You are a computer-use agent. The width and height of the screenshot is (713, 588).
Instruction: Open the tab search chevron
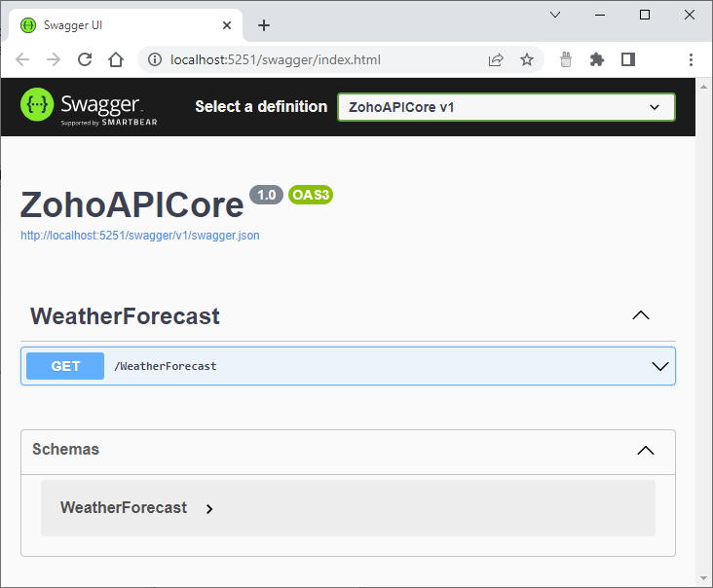[x=555, y=15]
